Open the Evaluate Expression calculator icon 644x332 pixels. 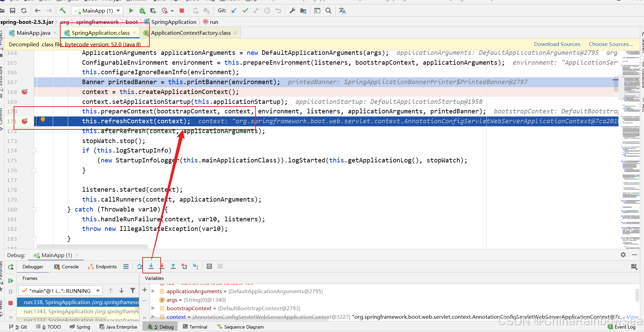(x=209, y=266)
